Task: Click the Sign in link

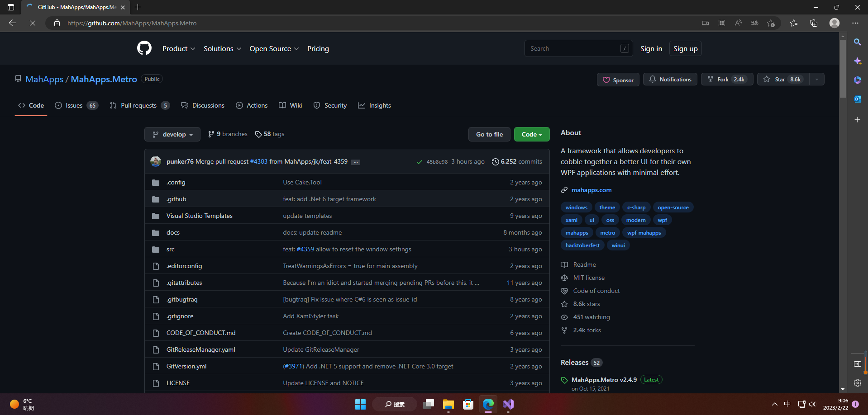Action: click(651, 48)
